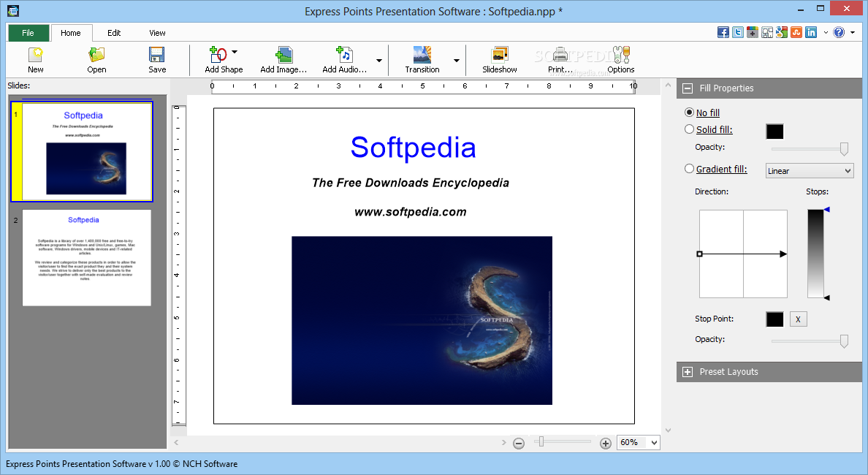
Task: Click the blue Help question mark icon
Action: click(840, 32)
